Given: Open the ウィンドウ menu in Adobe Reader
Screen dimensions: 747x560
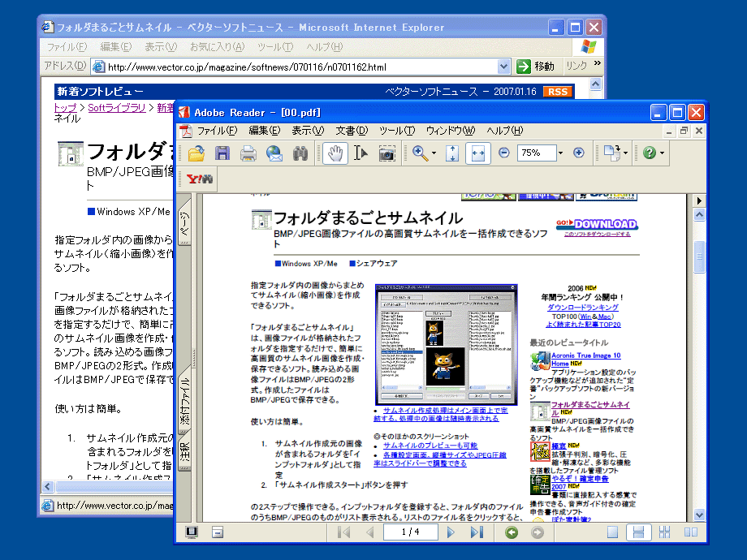Looking at the screenshot, I should pos(450,131).
